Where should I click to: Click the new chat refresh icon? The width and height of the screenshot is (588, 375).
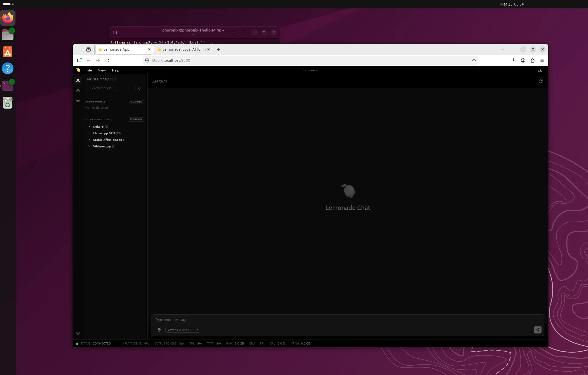[540, 81]
